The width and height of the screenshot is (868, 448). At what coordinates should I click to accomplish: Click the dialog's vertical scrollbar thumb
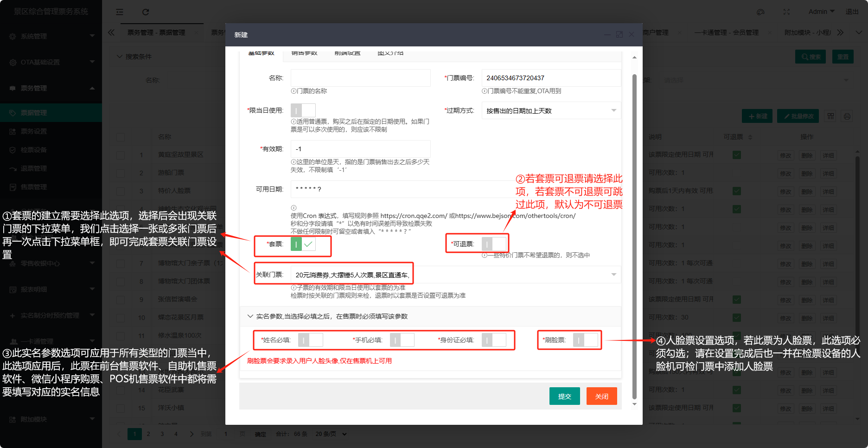point(634,237)
